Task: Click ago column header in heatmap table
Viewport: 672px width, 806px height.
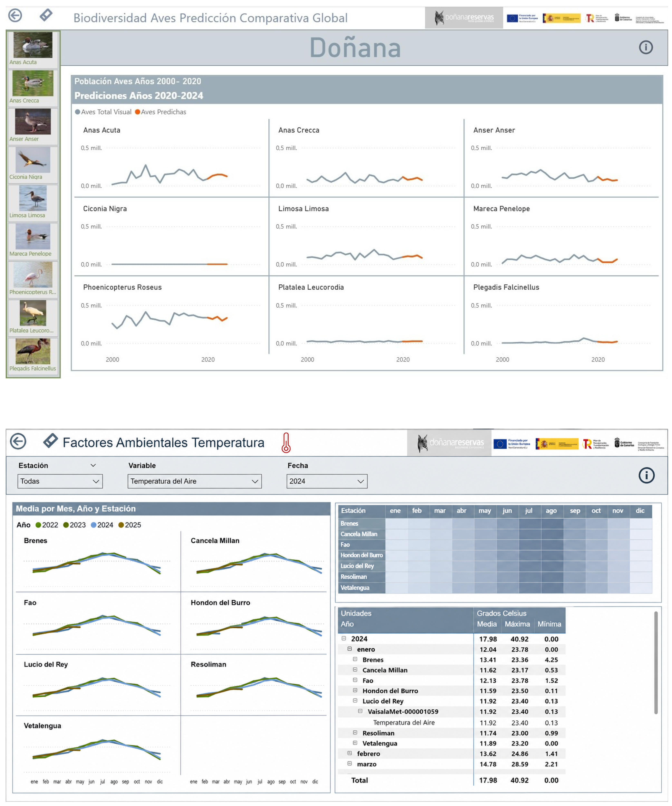Action: point(551,510)
